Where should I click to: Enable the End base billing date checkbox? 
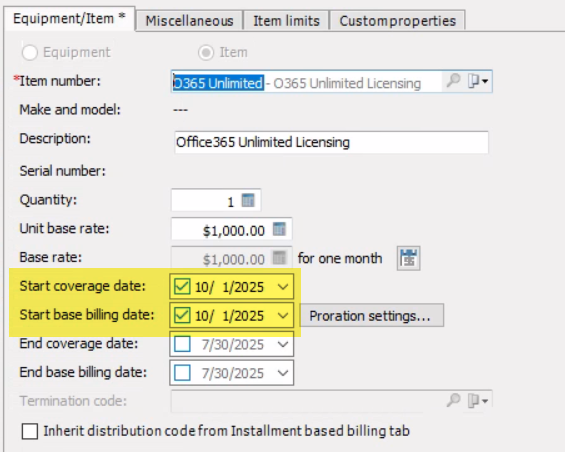[182, 373]
